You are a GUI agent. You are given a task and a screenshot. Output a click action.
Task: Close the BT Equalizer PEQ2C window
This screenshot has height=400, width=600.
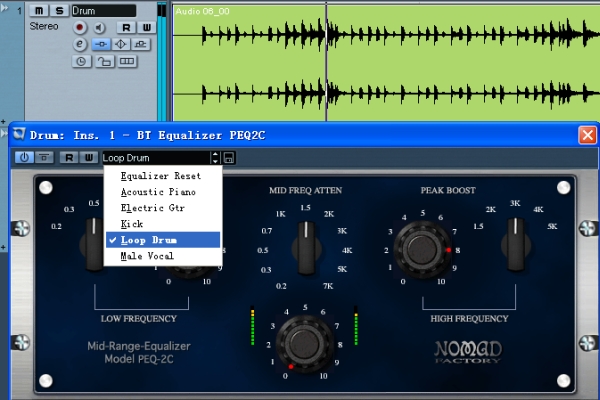(x=587, y=135)
